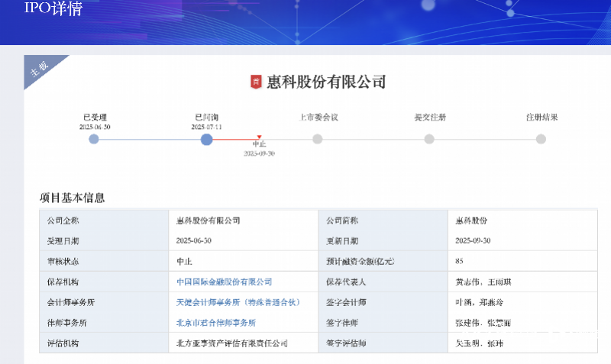This screenshot has width=611, height=364.
Task: Click the 已受理 timeline node circle
Action: tap(94, 139)
